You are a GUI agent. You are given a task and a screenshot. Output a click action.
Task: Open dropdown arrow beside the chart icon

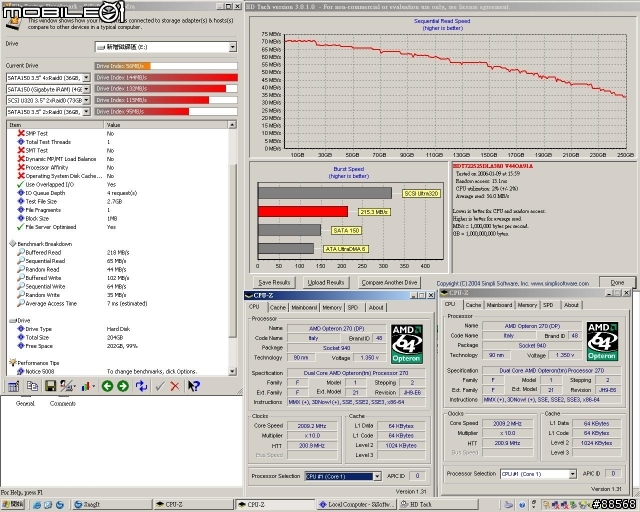(94, 386)
